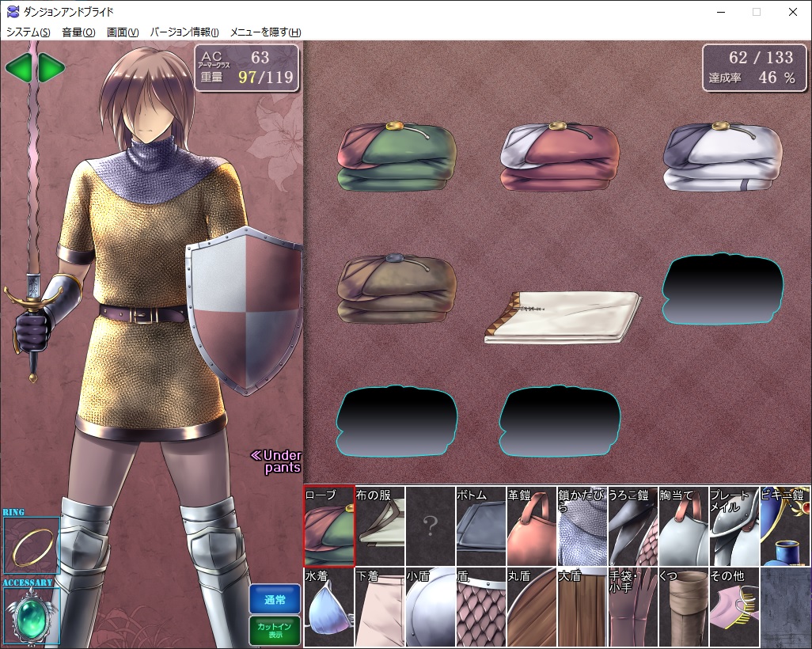
Task: Select the 鎖かたびら chainmail category
Action: pyautogui.click(x=582, y=526)
